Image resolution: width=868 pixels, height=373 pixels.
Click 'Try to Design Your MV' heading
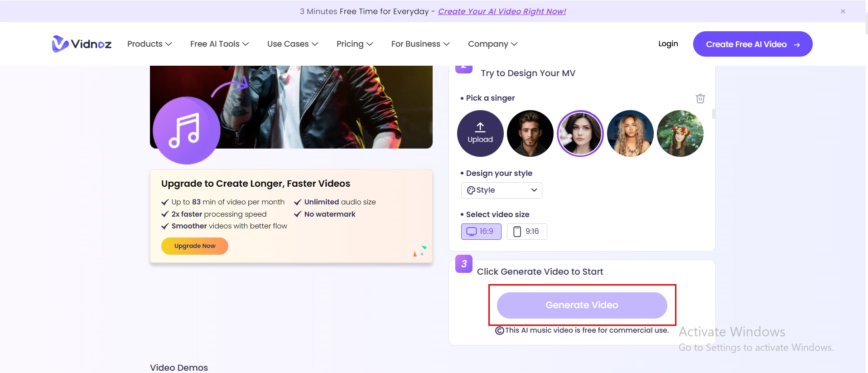pos(528,73)
